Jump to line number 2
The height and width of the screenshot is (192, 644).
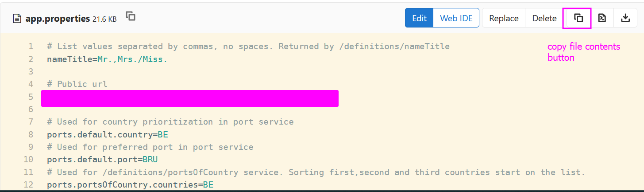tap(31, 59)
